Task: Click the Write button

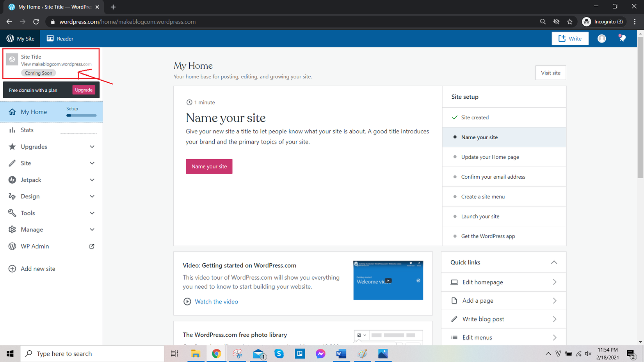Action: click(x=570, y=38)
